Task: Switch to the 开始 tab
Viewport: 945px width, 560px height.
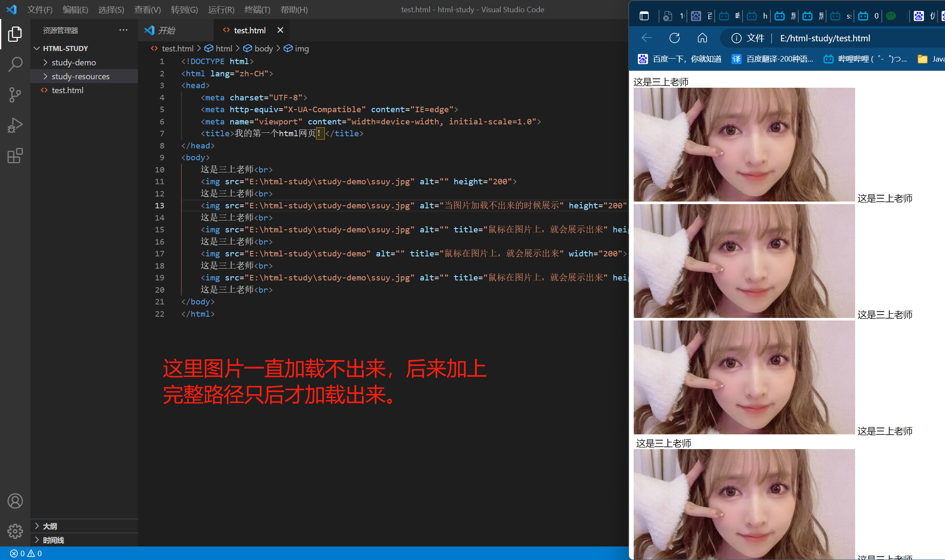Action: tap(166, 30)
